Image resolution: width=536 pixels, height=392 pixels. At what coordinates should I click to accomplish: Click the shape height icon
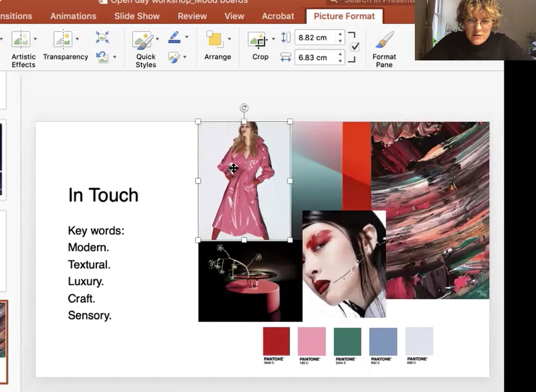286,37
